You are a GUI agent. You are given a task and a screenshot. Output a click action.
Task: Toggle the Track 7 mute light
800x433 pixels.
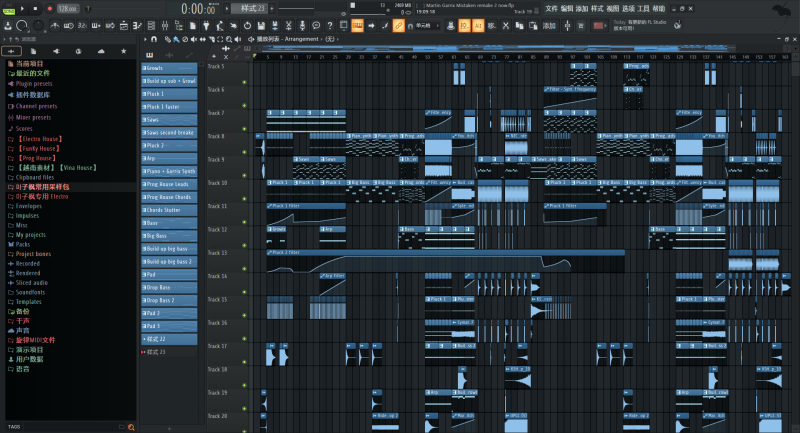tap(244, 129)
